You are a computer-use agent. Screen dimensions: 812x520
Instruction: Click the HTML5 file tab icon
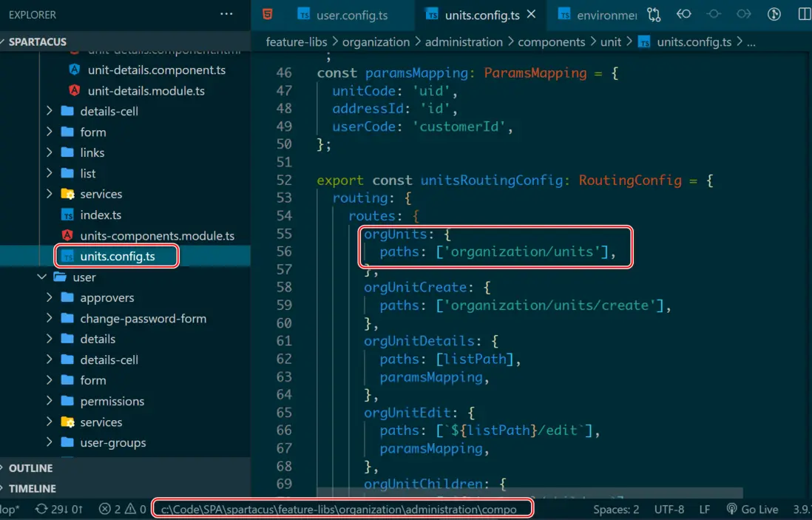(x=267, y=15)
